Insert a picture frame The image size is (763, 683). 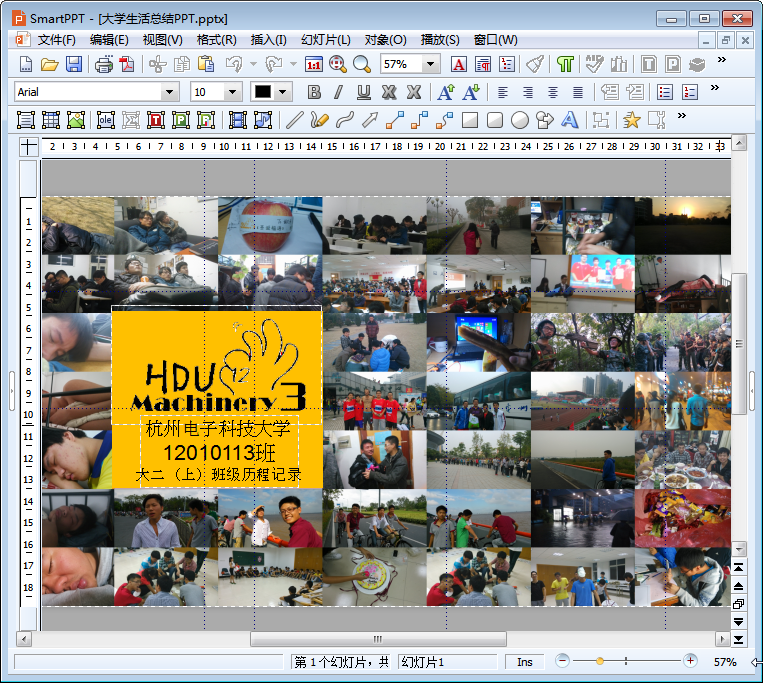76,120
